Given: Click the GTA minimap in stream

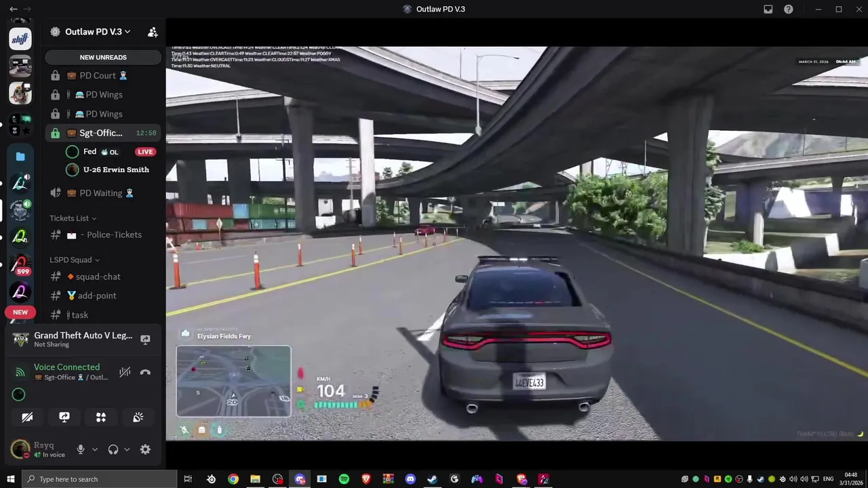Looking at the screenshot, I should (x=234, y=381).
